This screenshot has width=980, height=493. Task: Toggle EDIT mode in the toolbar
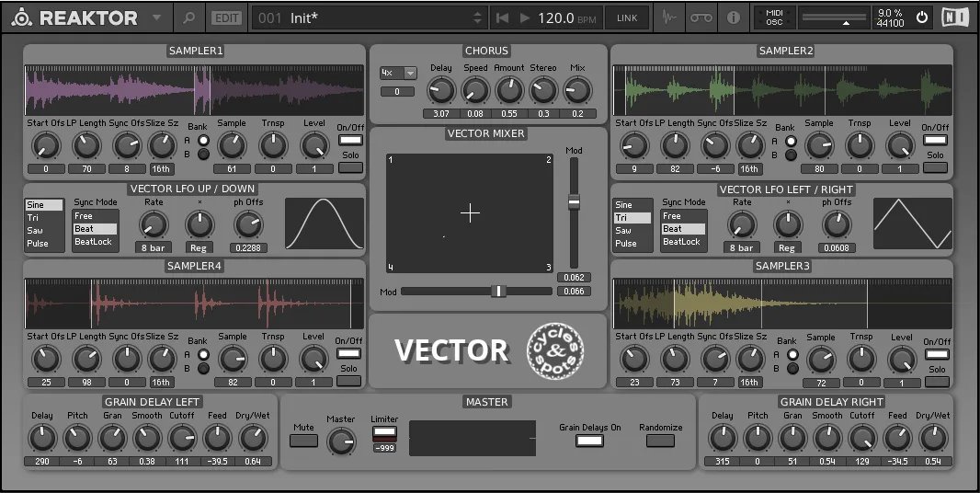(x=225, y=17)
